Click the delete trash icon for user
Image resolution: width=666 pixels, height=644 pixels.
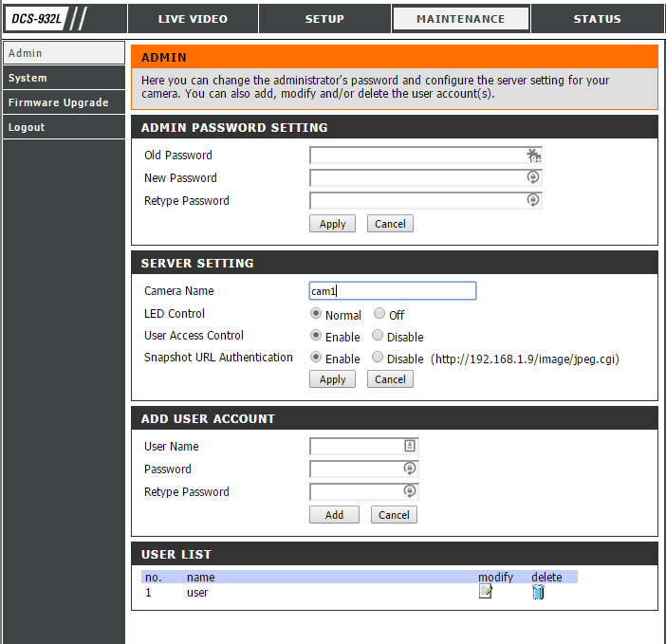(x=538, y=592)
